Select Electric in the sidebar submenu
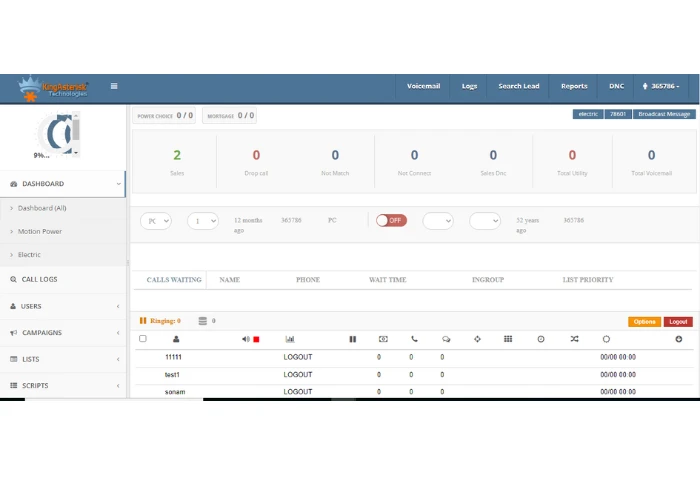The width and height of the screenshot is (700, 500). [29, 254]
